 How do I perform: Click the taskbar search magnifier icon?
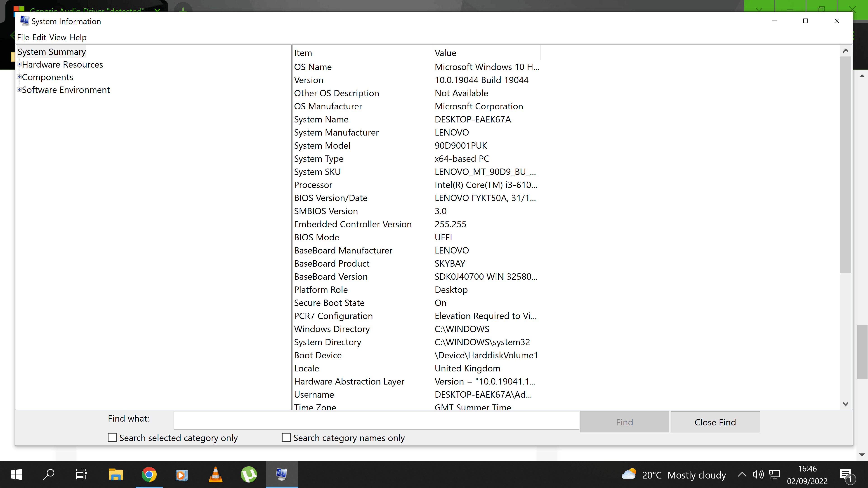[49, 474]
